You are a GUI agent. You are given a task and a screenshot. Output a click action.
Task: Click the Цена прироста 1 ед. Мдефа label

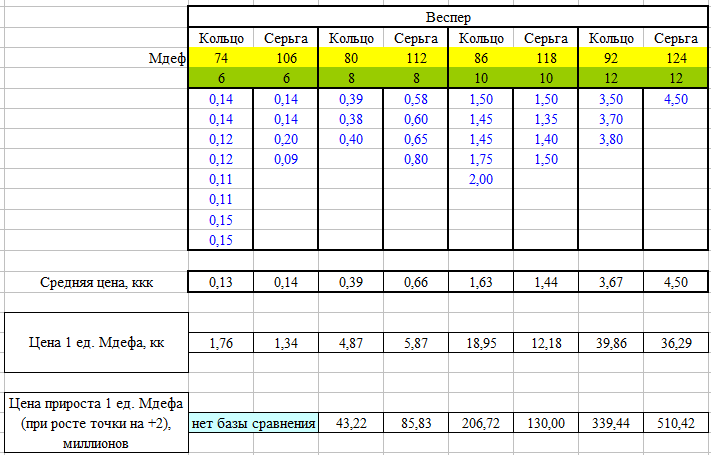pyautogui.click(x=96, y=423)
